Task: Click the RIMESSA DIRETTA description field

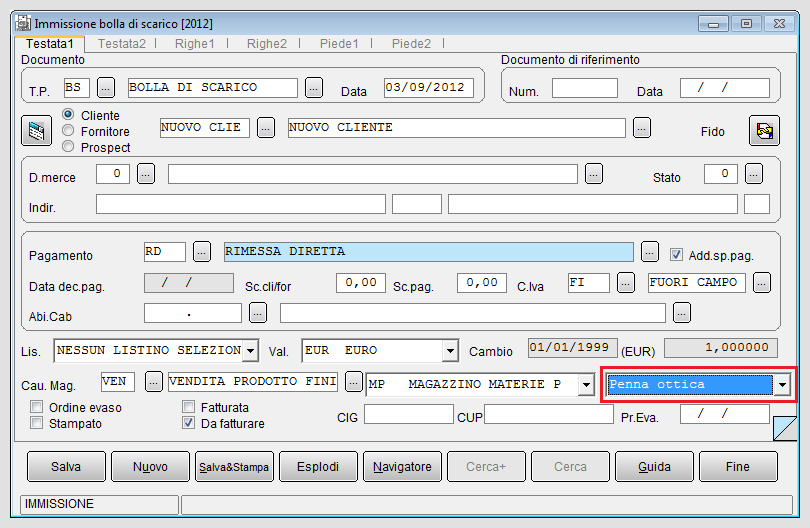Action: click(x=429, y=252)
